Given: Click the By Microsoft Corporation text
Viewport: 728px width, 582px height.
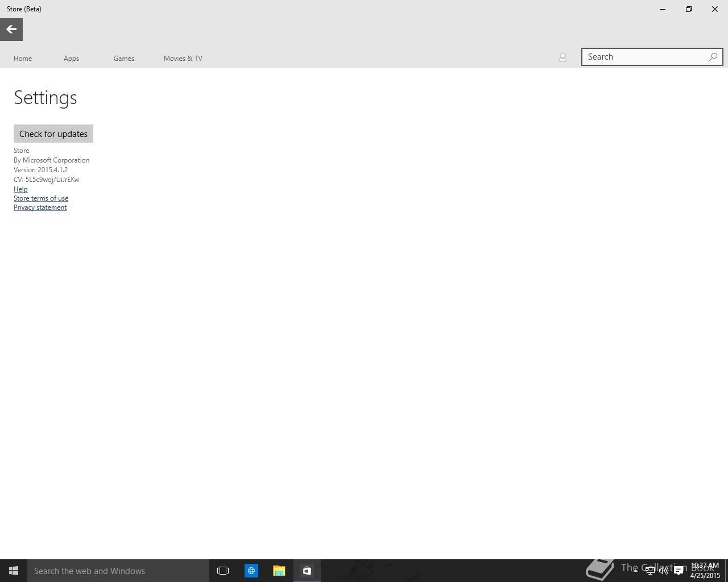Looking at the screenshot, I should pos(52,160).
